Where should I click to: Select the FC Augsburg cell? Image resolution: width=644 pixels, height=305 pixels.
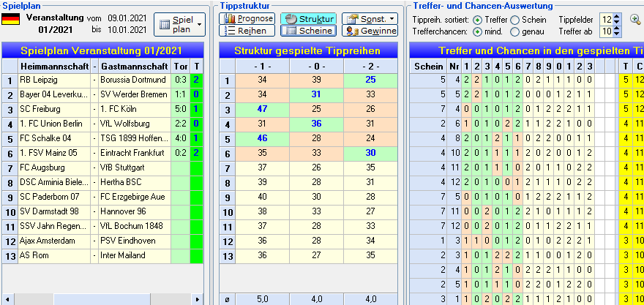[x=54, y=167]
